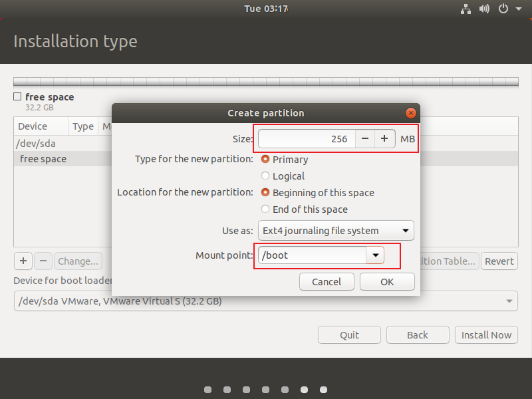This screenshot has width=532, height=399.
Task: Click the disk partition usage bar
Action: [x=266, y=82]
